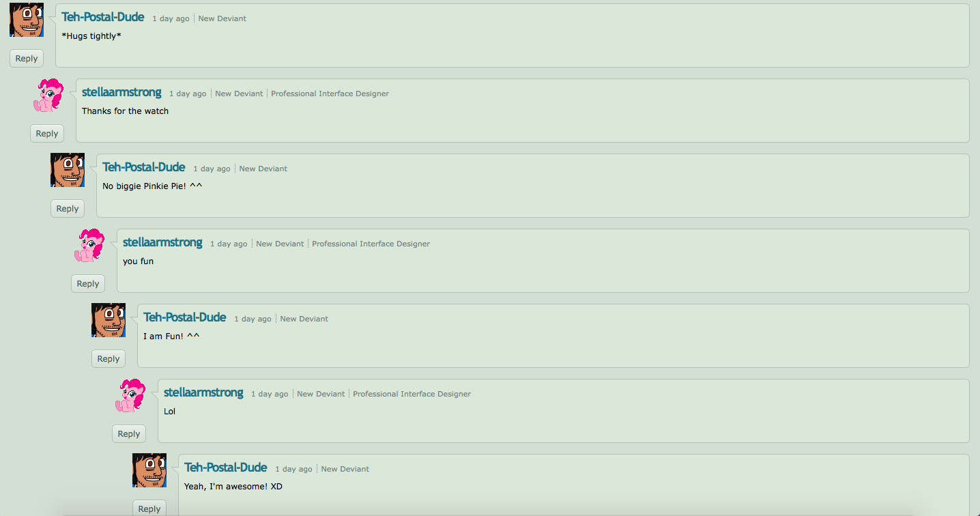The image size is (980, 516).
Task: Reply to the "you fun" comment
Action: 88,284
